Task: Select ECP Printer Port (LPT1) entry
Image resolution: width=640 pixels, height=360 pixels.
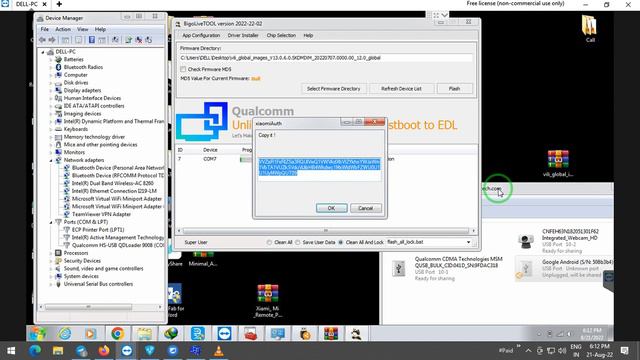Action: pyautogui.click(x=98, y=230)
